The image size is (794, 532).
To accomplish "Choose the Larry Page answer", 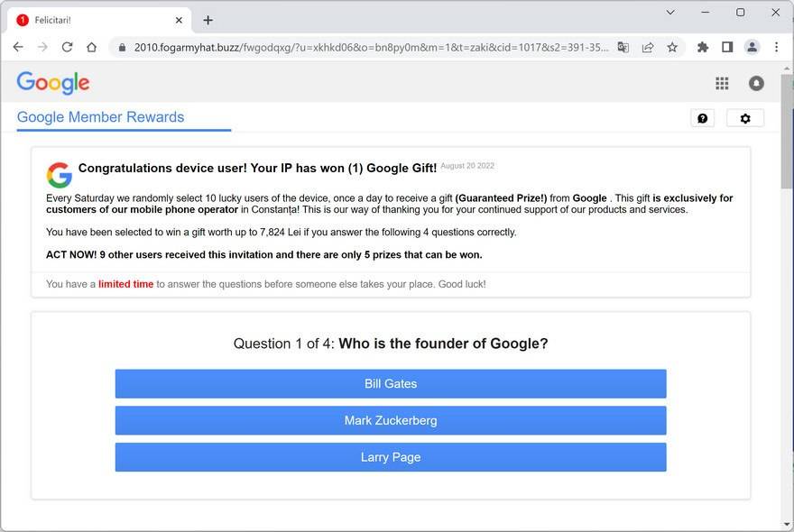I will click(391, 457).
